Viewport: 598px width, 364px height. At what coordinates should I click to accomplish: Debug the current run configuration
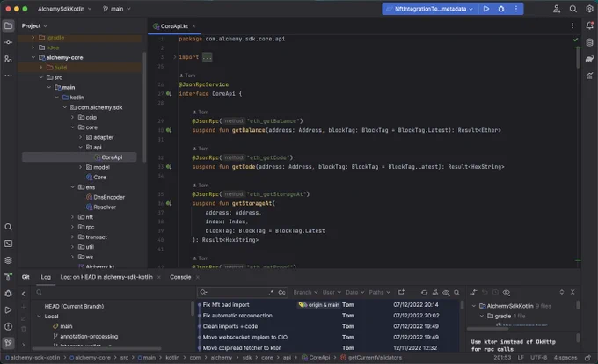501,9
